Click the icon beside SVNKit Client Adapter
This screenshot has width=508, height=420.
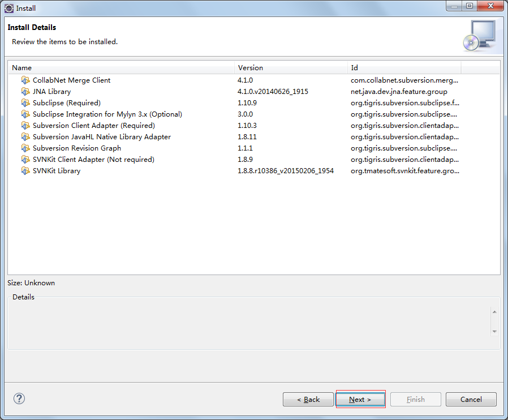point(25,160)
